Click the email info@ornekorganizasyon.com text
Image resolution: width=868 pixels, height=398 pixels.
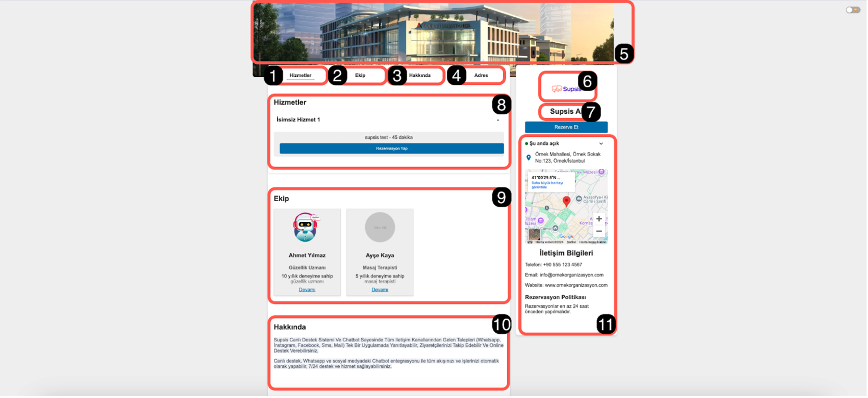(x=572, y=276)
